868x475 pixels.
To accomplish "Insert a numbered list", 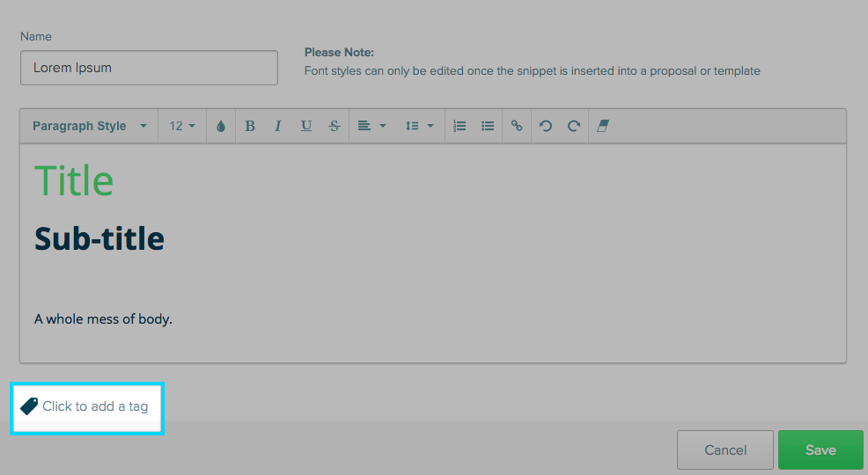I will point(460,126).
